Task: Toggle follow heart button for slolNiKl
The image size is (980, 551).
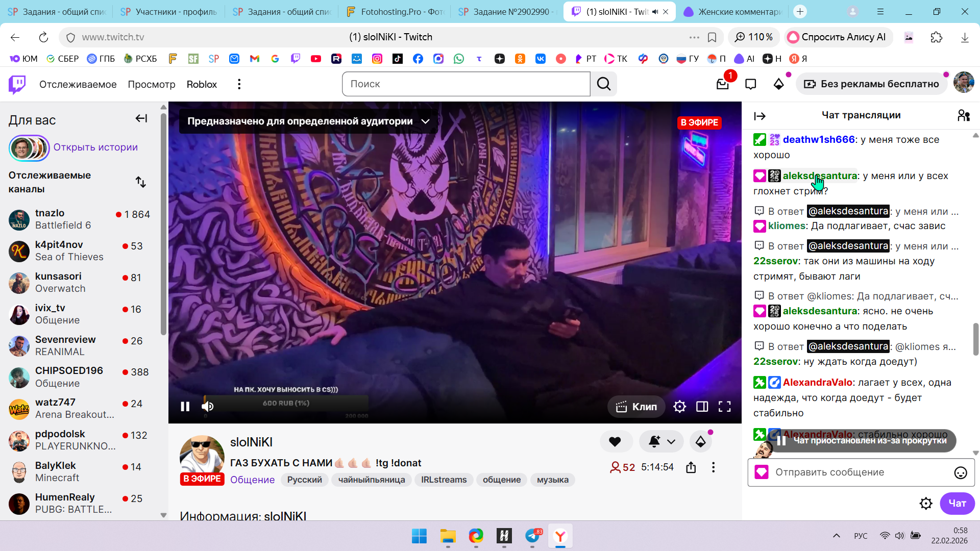Action: (x=615, y=442)
